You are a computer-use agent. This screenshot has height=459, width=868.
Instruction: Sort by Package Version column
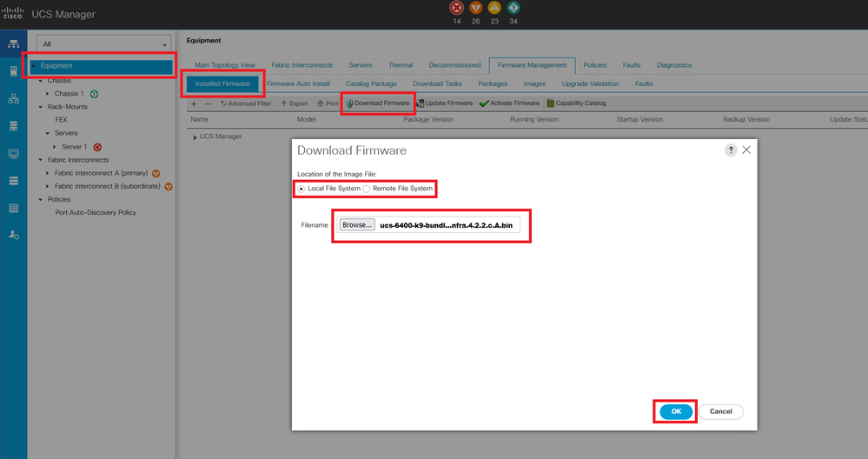click(428, 119)
